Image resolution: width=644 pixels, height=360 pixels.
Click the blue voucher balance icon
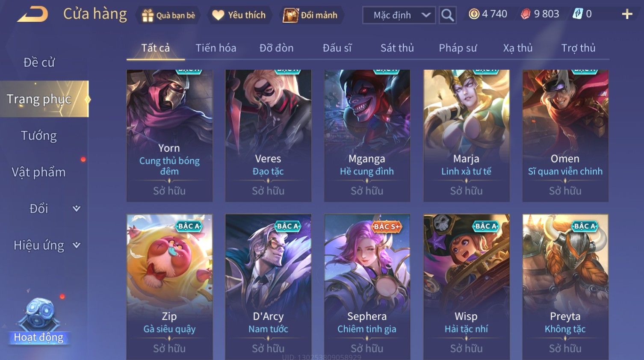(578, 14)
